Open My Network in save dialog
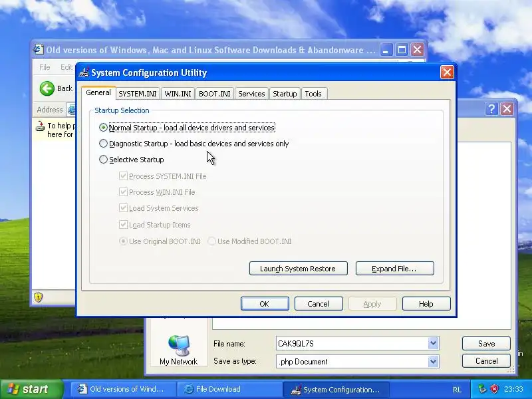 [x=178, y=350]
